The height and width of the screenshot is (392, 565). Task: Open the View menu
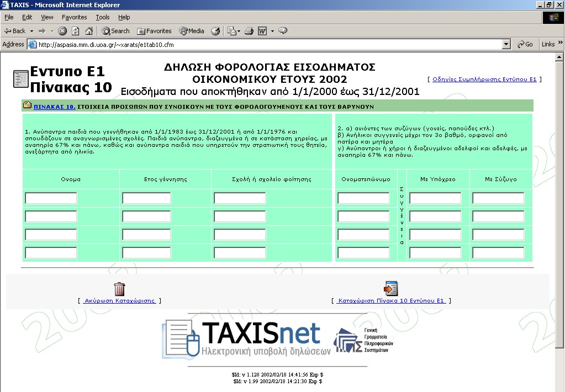[x=47, y=17]
